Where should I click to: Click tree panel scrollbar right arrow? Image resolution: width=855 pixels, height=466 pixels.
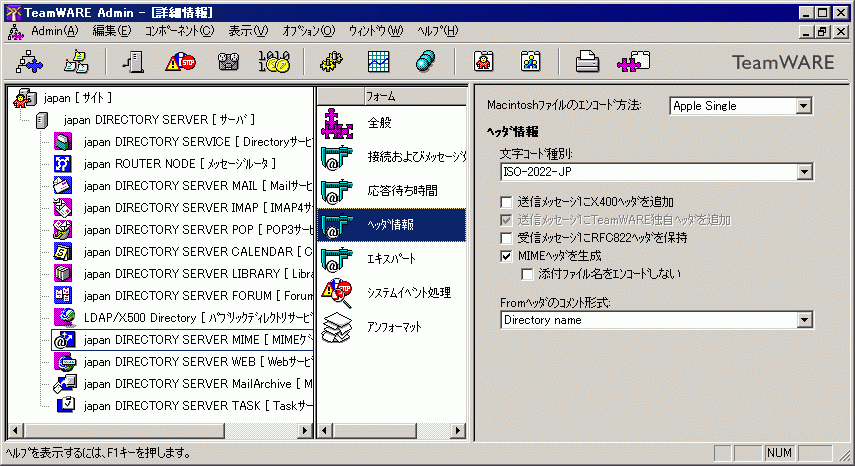coord(306,431)
